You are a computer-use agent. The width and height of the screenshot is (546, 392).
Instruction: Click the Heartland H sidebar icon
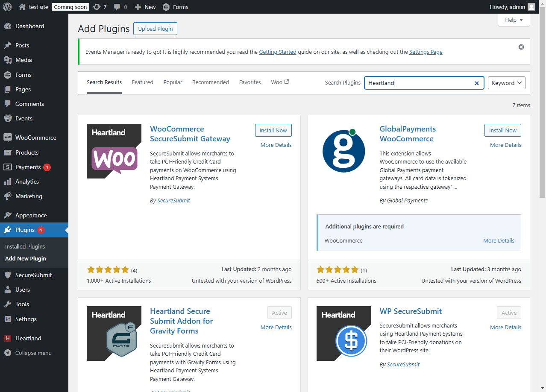(x=8, y=338)
